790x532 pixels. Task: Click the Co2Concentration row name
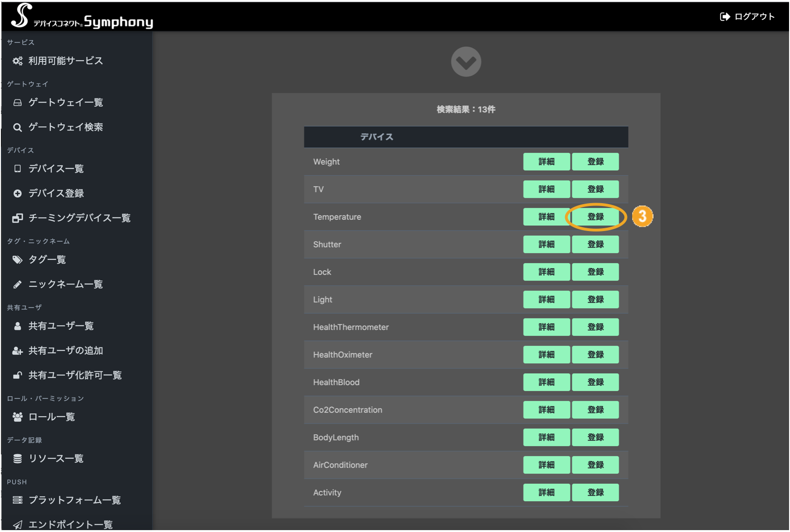[x=348, y=410]
